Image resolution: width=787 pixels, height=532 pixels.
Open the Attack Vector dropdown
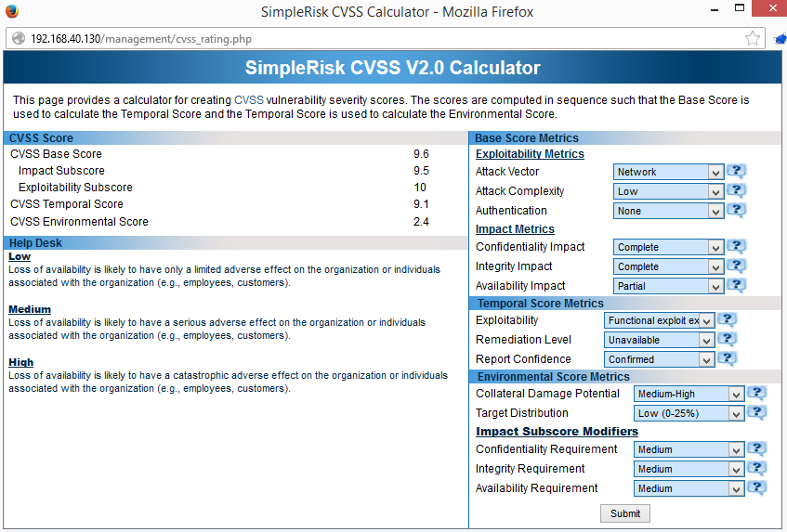668,172
